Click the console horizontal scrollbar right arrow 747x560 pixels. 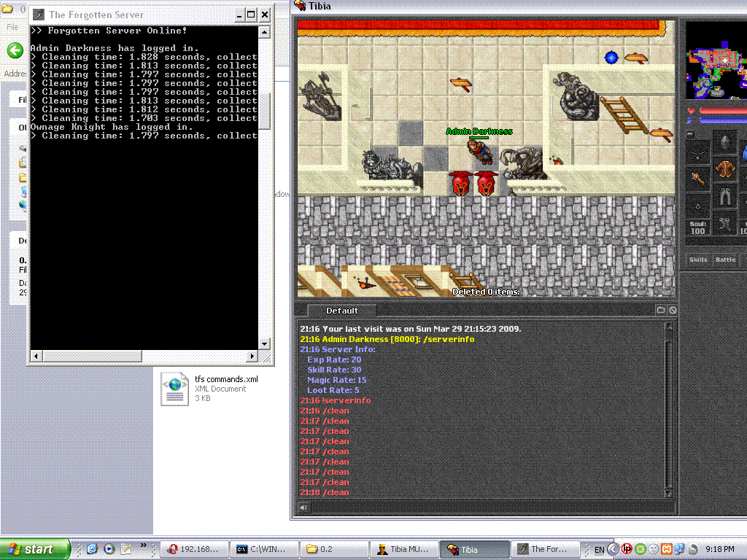(252, 356)
